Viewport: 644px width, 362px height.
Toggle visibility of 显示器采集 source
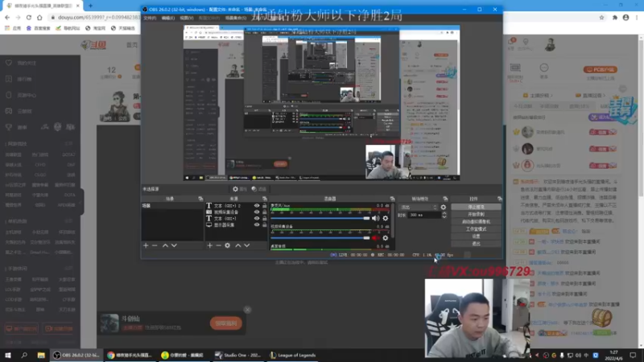click(257, 225)
